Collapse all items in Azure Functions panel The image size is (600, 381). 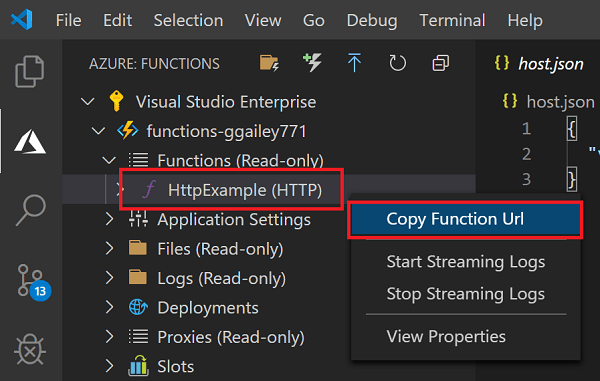tap(440, 63)
